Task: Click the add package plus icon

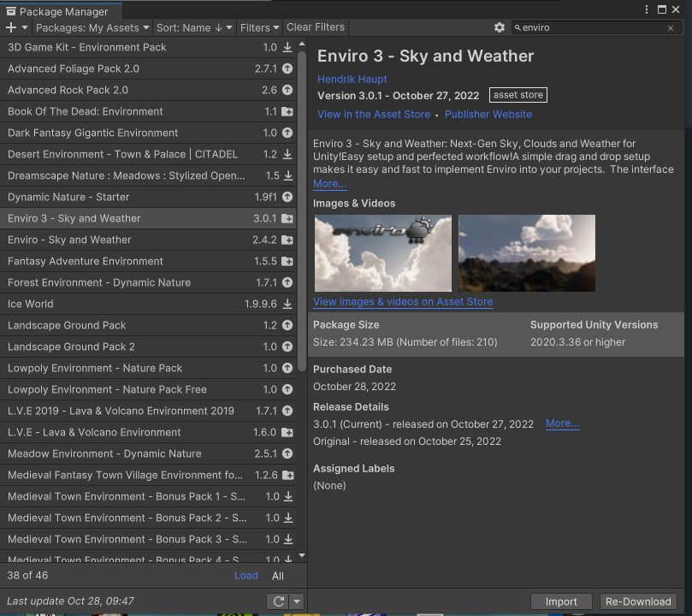Action: pos(11,27)
